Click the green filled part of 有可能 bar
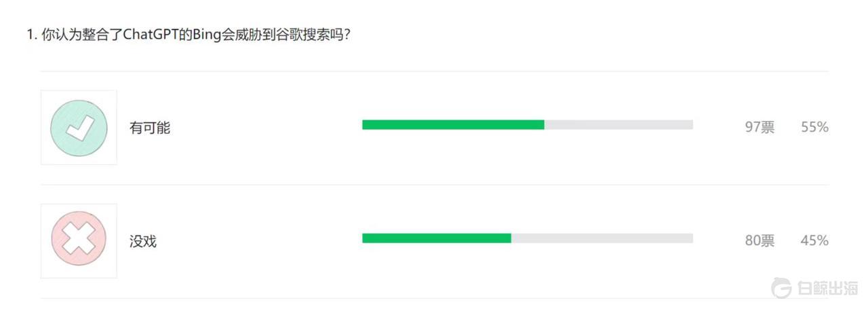The width and height of the screenshot is (868, 309). pos(453,125)
